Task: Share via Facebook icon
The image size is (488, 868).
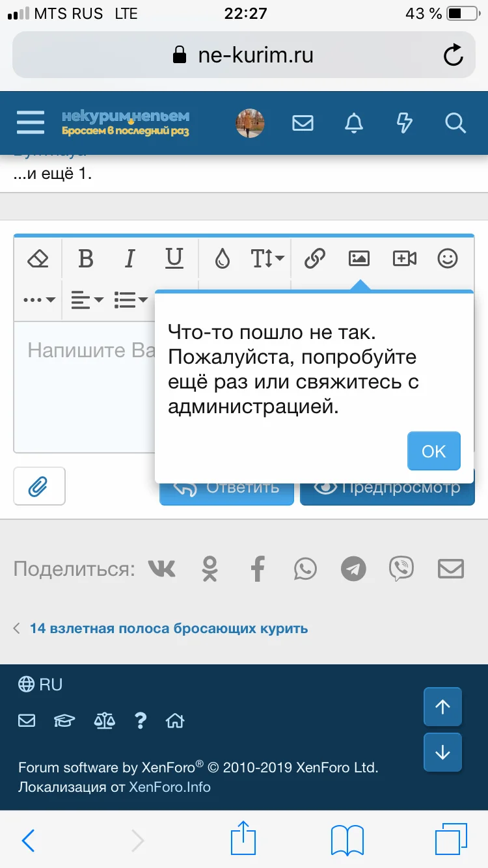Action: point(258,569)
